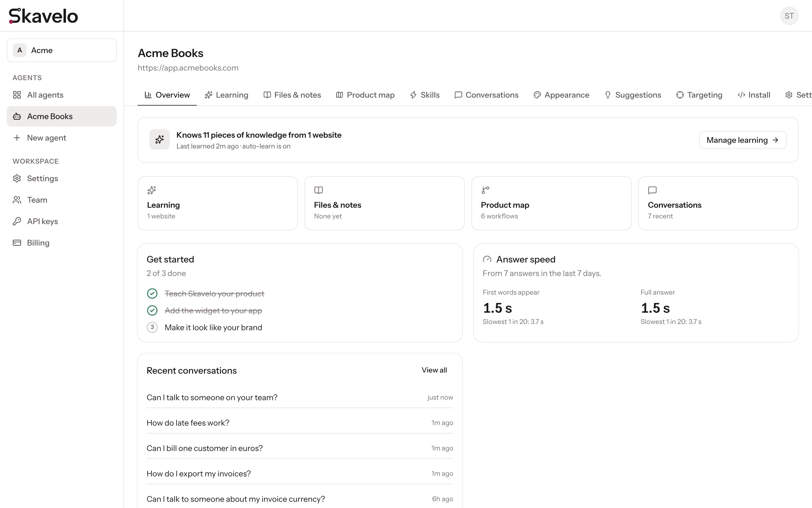812x508 pixels.
Task: Click the Overview chart tab icon
Action: tap(148, 95)
